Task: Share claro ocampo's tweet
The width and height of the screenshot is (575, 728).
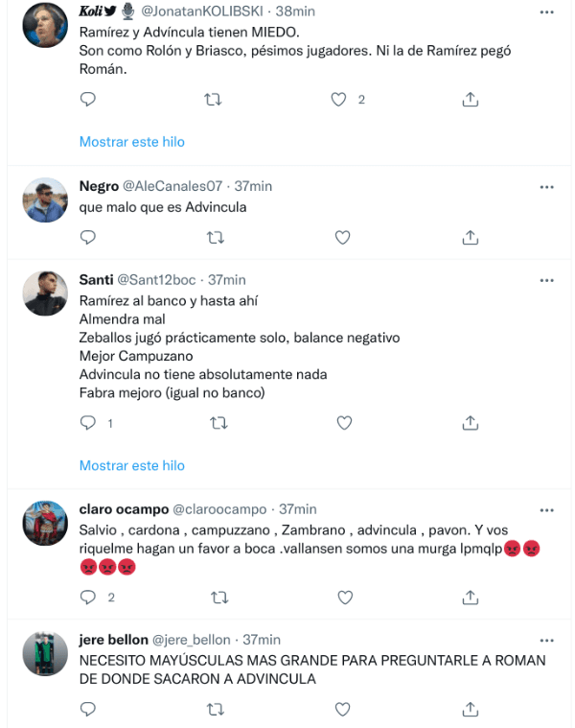Action: tap(471, 597)
